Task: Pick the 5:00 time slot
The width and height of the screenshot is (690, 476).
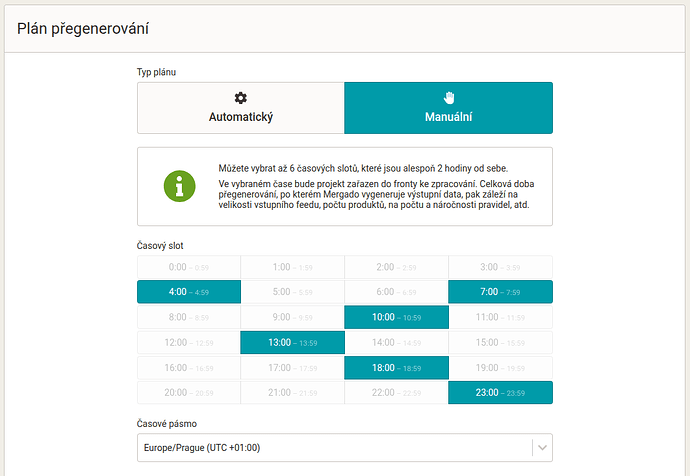Action: pos(292,292)
